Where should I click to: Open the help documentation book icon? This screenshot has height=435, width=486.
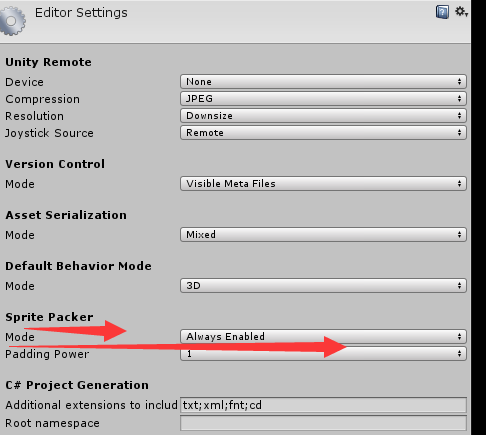pos(442,12)
